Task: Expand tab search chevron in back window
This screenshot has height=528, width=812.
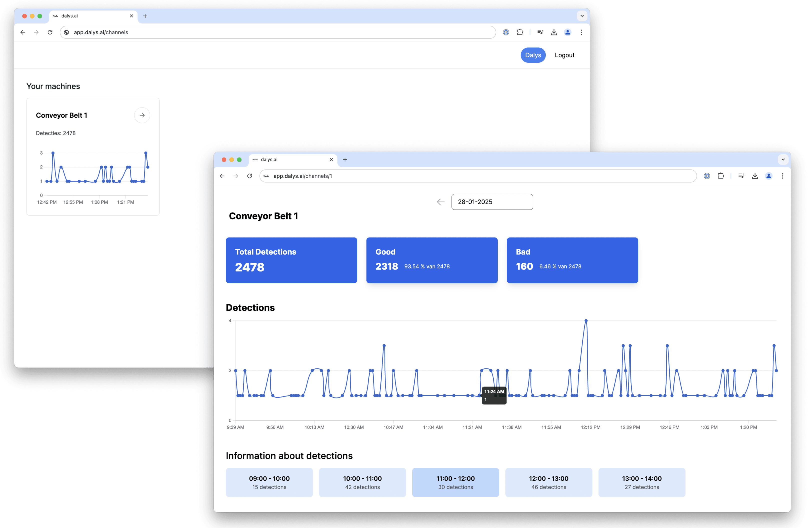Action: [582, 16]
